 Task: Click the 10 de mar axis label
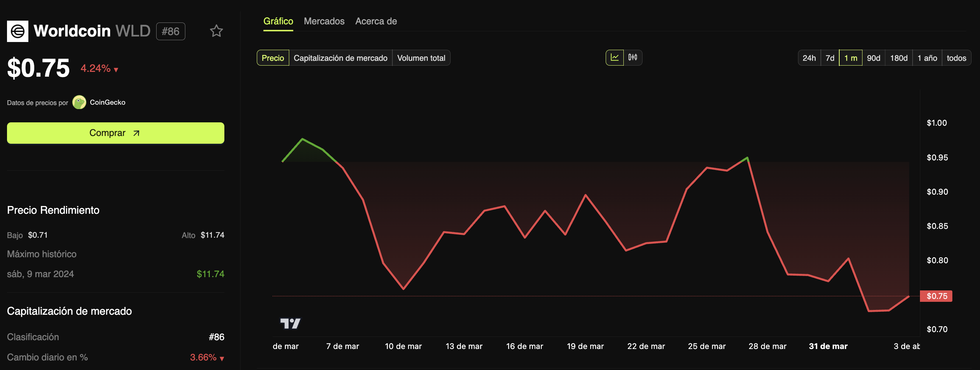pyautogui.click(x=403, y=346)
